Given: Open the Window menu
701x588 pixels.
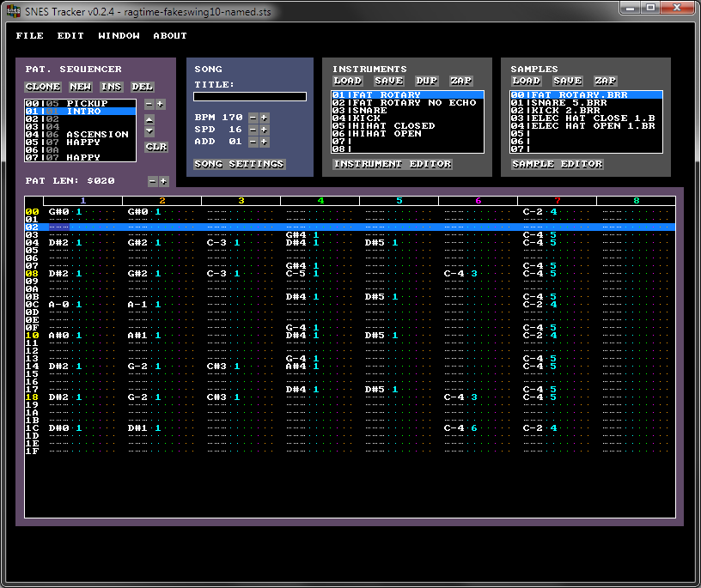Looking at the screenshot, I should tap(119, 36).
